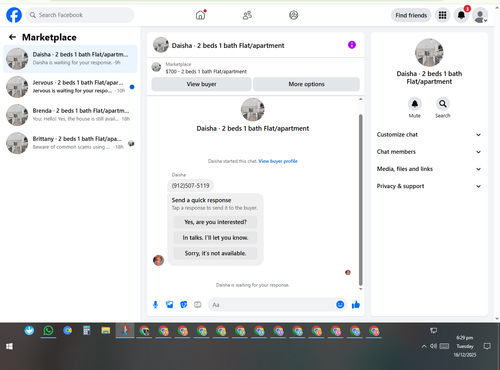Click the More options button
Viewport: 500px width, 370px height.
tap(306, 84)
